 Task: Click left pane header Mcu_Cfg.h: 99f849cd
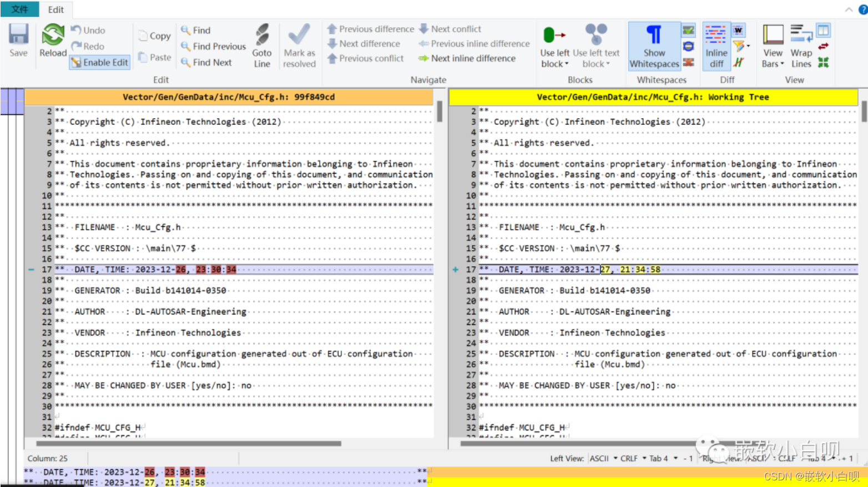[x=229, y=97]
